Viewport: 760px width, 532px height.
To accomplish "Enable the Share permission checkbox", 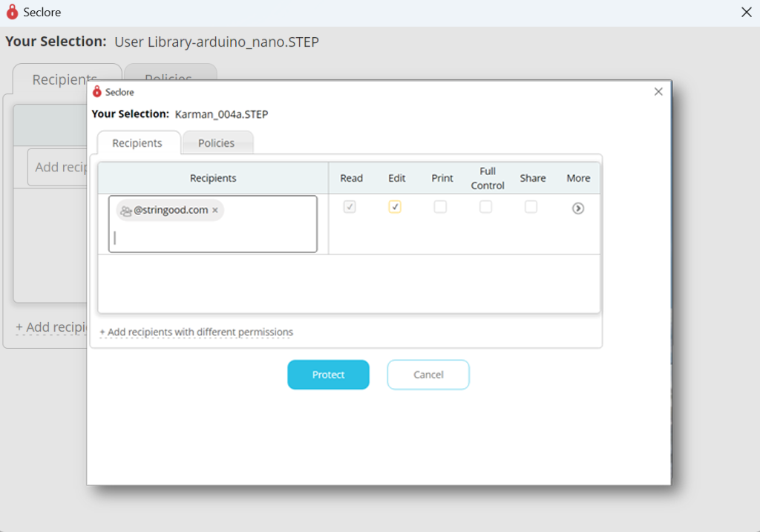I will (531, 207).
